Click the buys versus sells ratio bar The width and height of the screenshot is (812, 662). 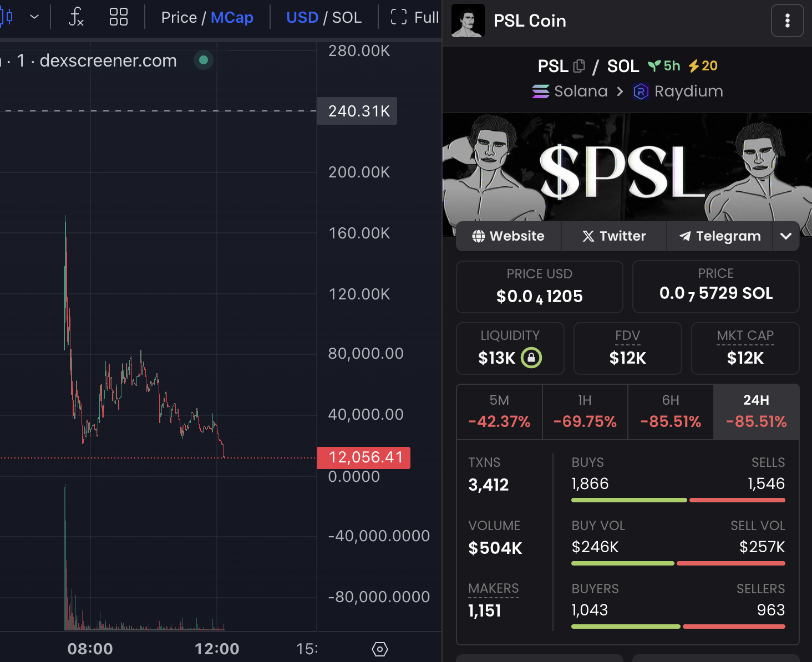coord(678,500)
